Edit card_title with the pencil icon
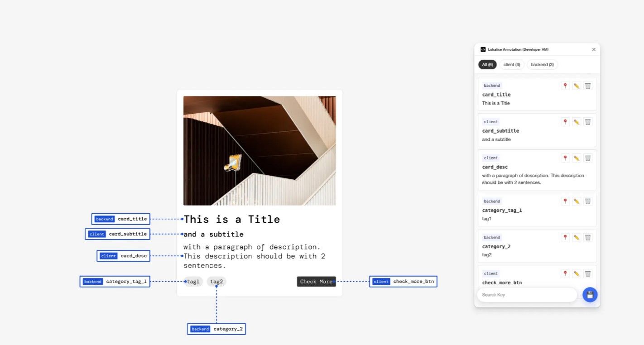644x345 pixels. [577, 86]
